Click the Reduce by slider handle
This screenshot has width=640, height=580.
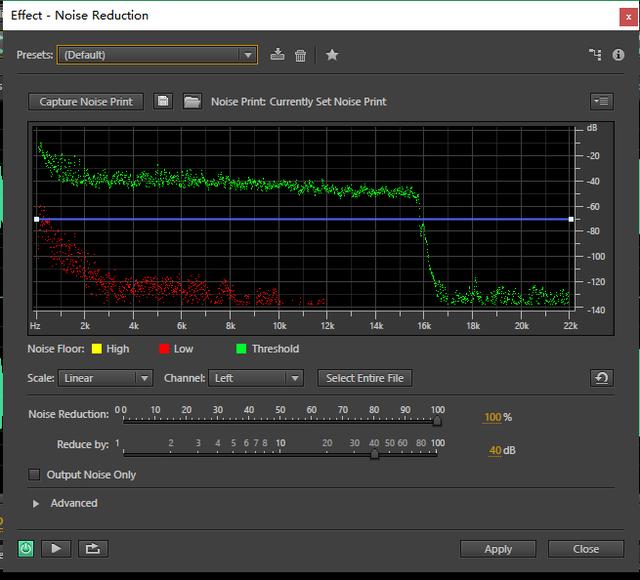coord(374,454)
